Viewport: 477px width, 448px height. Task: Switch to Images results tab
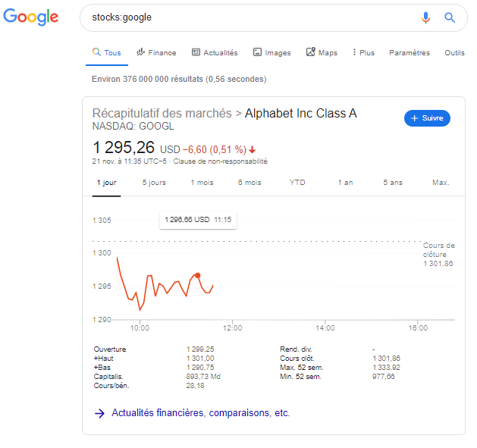[x=272, y=52]
